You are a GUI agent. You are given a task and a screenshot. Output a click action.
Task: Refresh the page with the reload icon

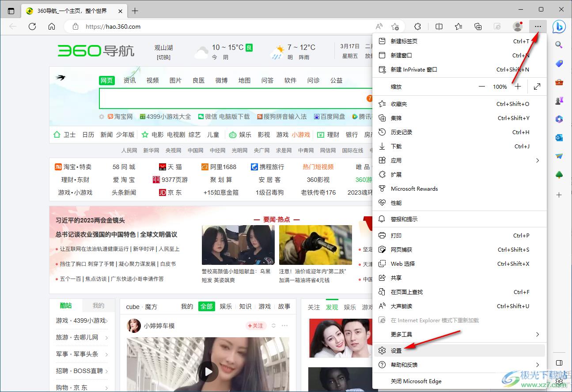[32, 26]
